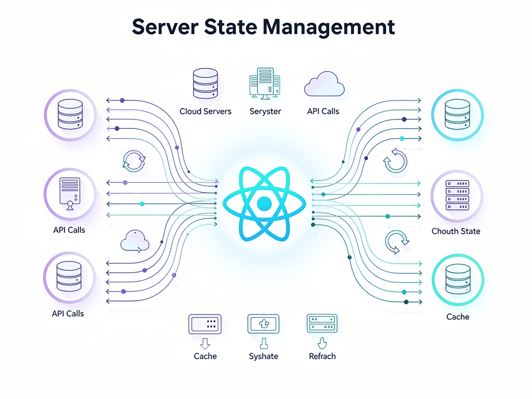Click the middle-left API Calls label

(69, 230)
